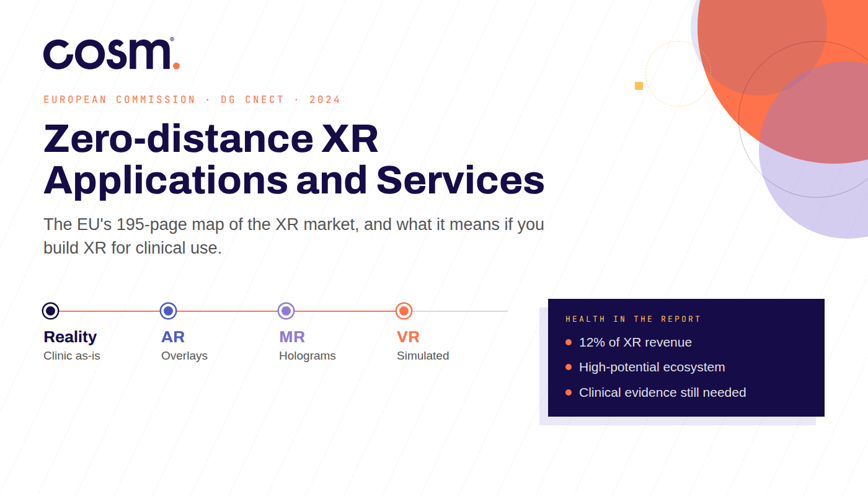This screenshot has width=868, height=496.
Task: Click the "12% of XR revenue" bullet
Action: pyautogui.click(x=629, y=342)
